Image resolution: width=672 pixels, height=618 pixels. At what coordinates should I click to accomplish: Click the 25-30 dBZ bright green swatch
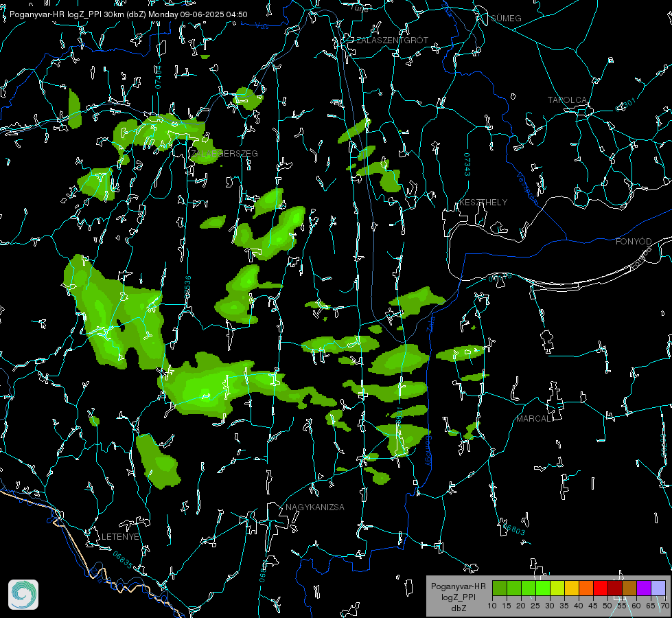(543, 588)
